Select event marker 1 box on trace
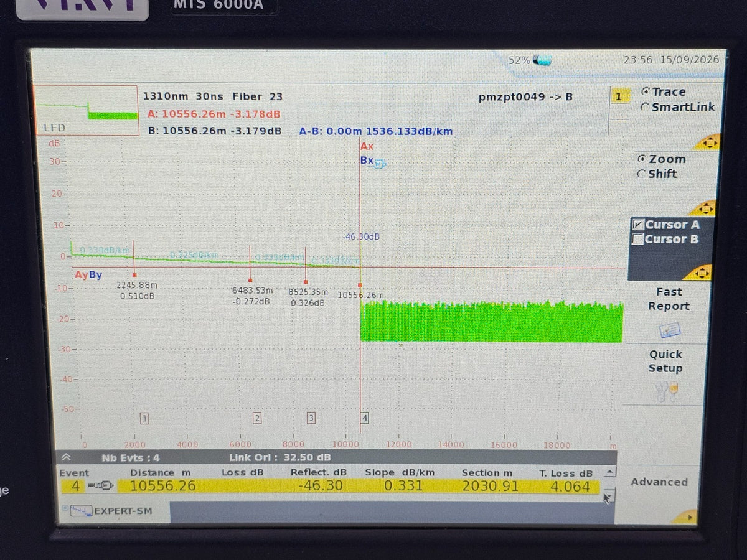The height and width of the screenshot is (560, 747). tap(144, 418)
